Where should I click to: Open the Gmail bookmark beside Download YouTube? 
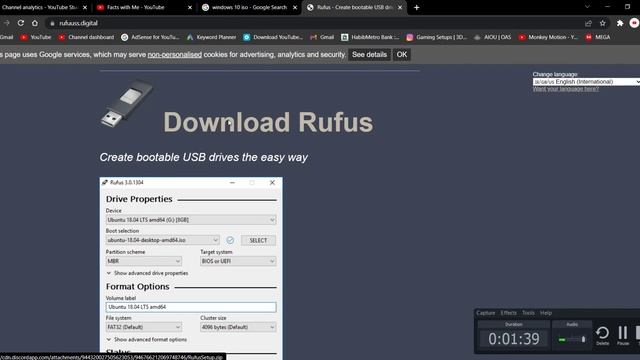coord(322,37)
